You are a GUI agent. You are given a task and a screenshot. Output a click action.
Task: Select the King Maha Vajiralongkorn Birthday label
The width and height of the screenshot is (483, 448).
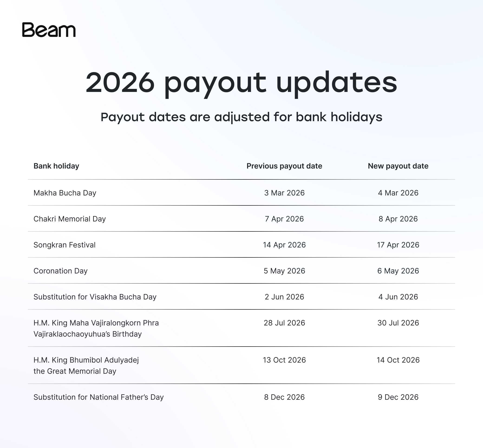coord(96,328)
